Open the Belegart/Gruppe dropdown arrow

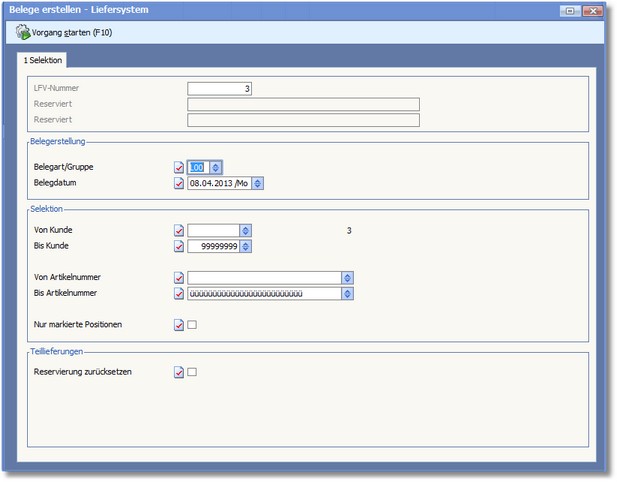click(x=216, y=168)
